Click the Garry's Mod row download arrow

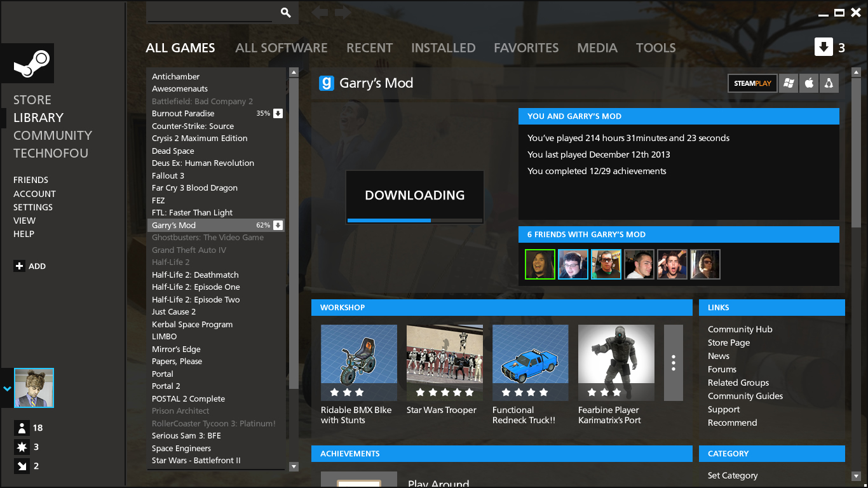point(278,226)
